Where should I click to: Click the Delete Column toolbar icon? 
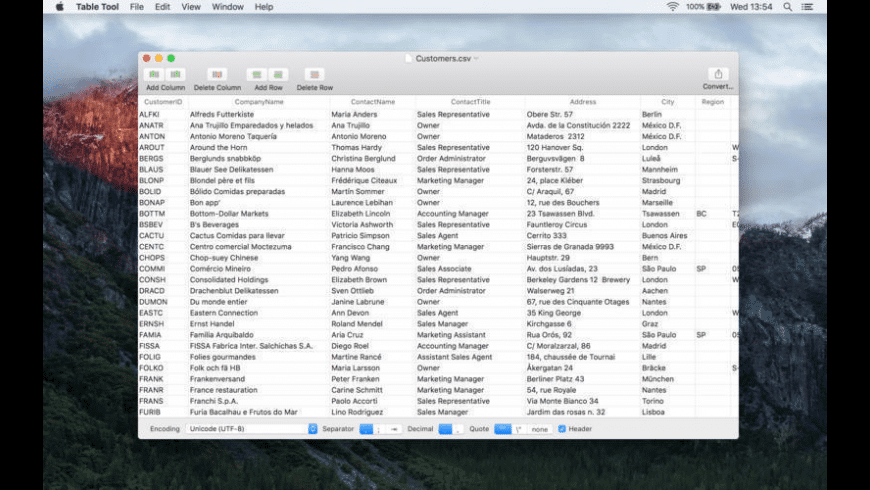coord(217,75)
